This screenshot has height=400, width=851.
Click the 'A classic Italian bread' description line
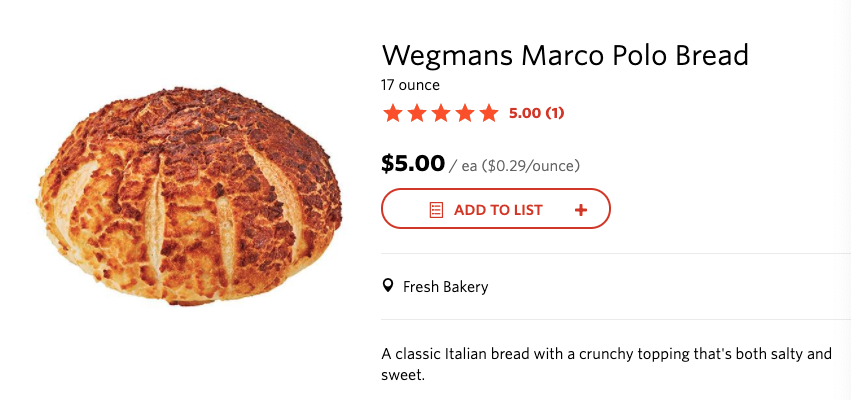click(606, 354)
